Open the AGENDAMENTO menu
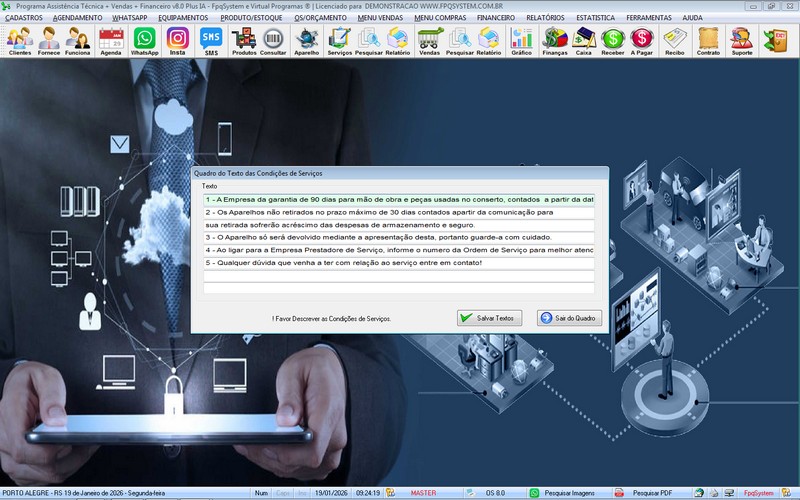Viewport: 800px width, 500px height. [x=78, y=18]
